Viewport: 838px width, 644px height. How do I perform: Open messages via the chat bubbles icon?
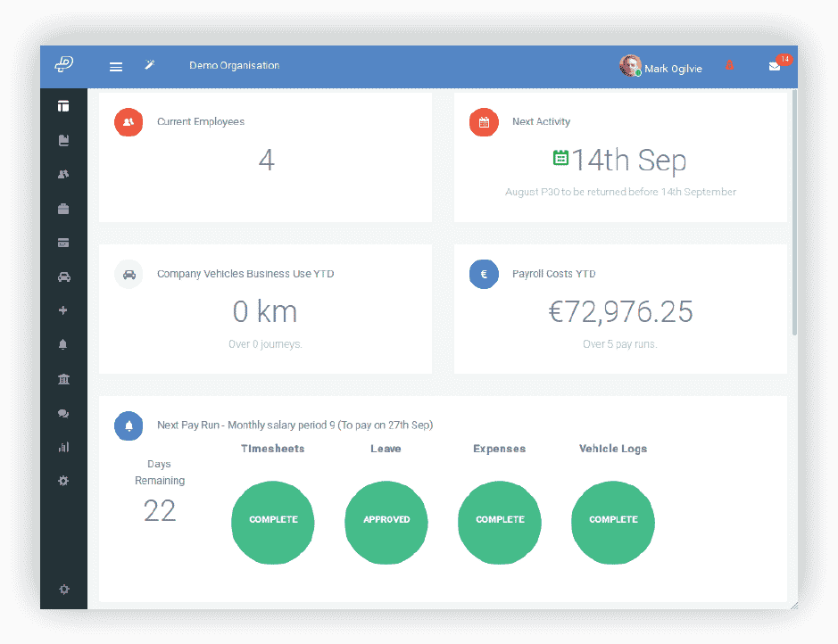63,413
